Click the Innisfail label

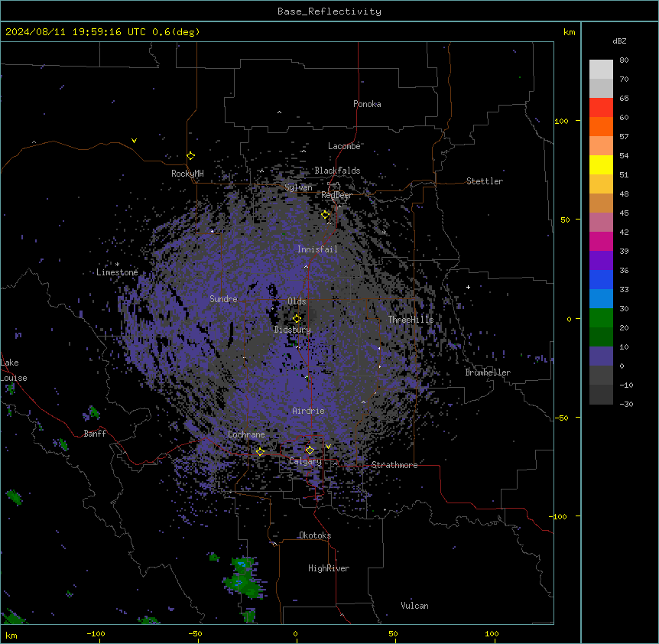pyautogui.click(x=317, y=249)
